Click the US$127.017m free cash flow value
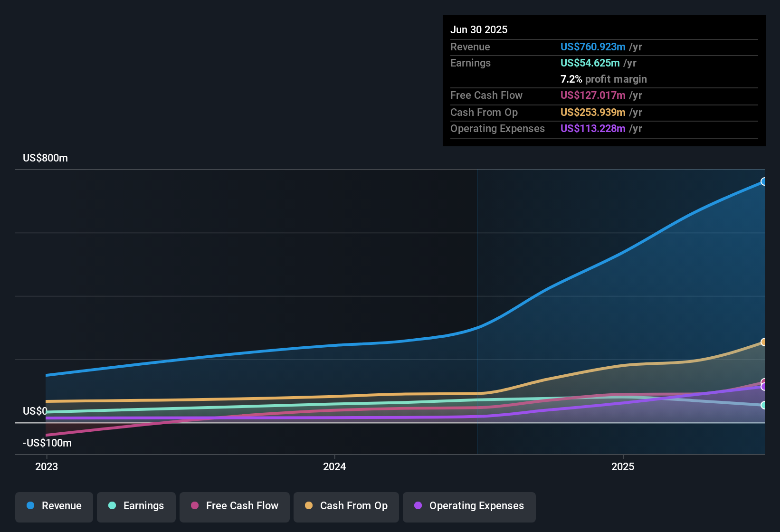Viewport: 780px width, 532px height. point(593,95)
